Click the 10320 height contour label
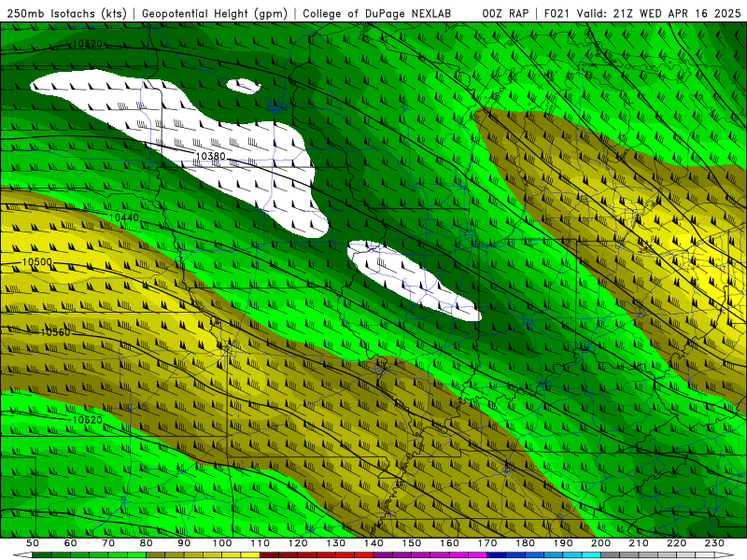The height and width of the screenshot is (560, 747). (x=88, y=44)
